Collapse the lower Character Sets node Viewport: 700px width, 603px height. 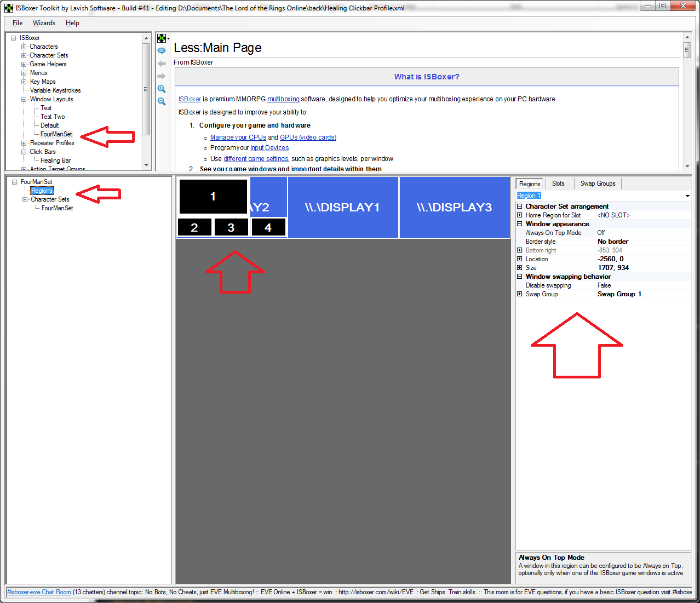click(25, 199)
